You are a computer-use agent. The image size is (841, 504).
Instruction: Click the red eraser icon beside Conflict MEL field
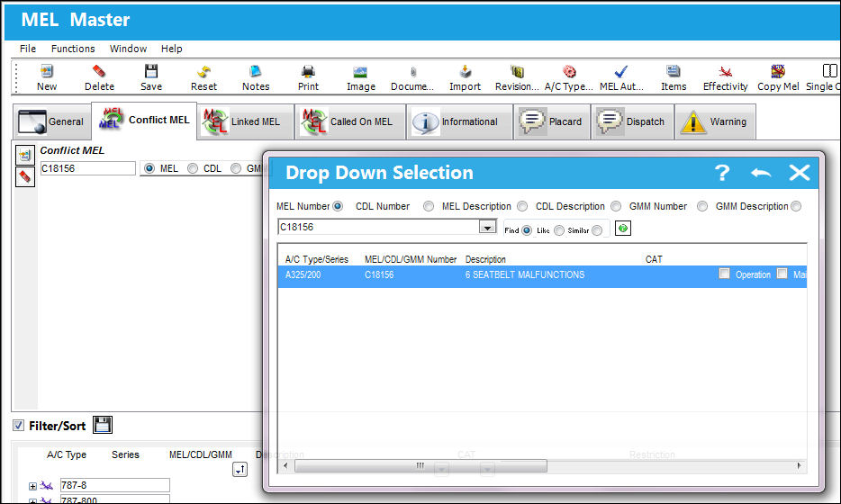tap(24, 176)
